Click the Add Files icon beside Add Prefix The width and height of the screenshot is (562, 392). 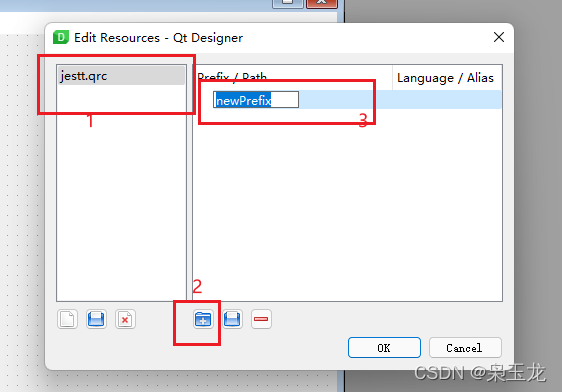232,319
